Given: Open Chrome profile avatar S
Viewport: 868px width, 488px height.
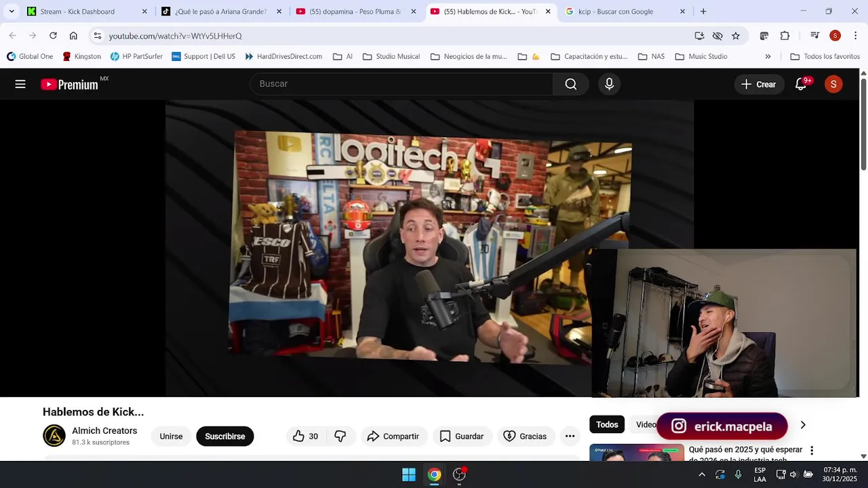Looking at the screenshot, I should (x=835, y=36).
